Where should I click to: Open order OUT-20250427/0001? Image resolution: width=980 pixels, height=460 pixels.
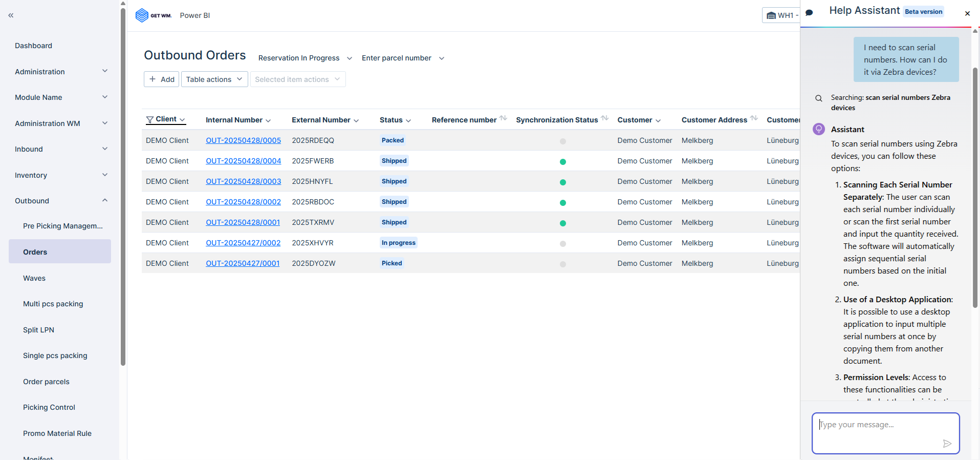(243, 263)
